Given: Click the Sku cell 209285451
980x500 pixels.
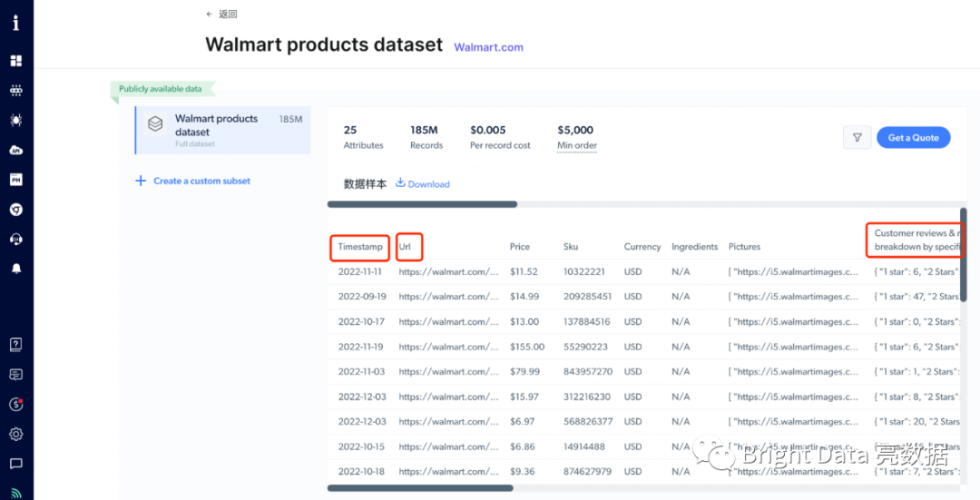Looking at the screenshot, I should 587,297.
